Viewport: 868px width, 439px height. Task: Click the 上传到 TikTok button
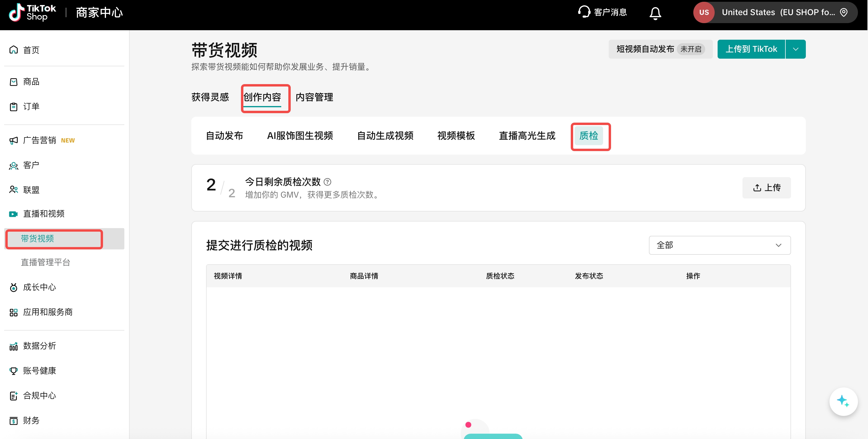pos(751,49)
